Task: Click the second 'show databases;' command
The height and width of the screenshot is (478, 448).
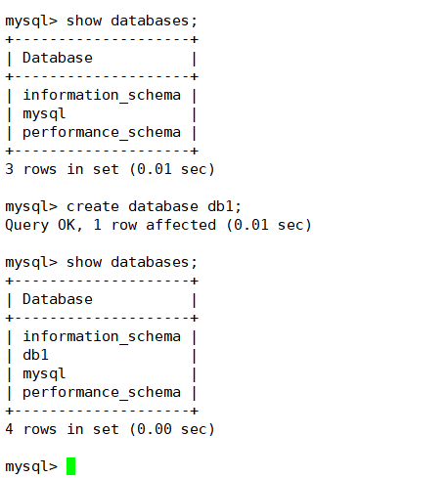Action: [x=132, y=263]
